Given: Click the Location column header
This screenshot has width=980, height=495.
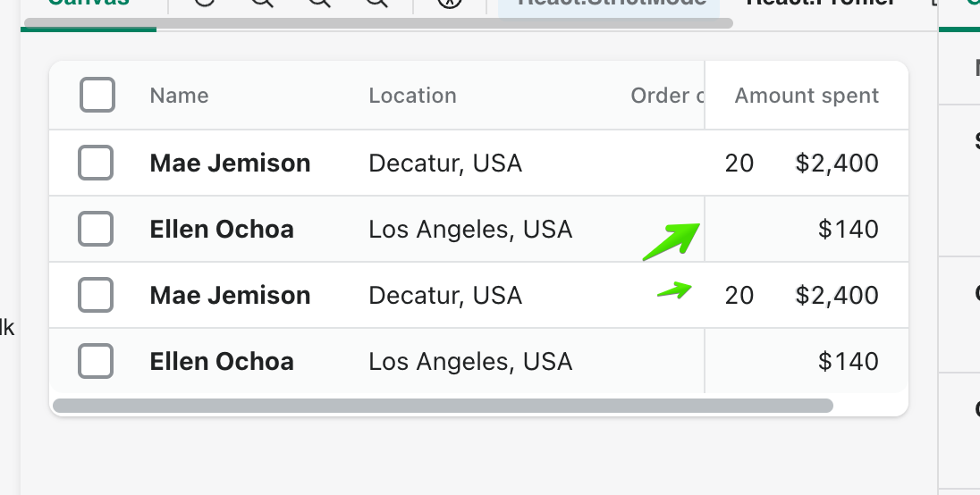Looking at the screenshot, I should point(412,96).
